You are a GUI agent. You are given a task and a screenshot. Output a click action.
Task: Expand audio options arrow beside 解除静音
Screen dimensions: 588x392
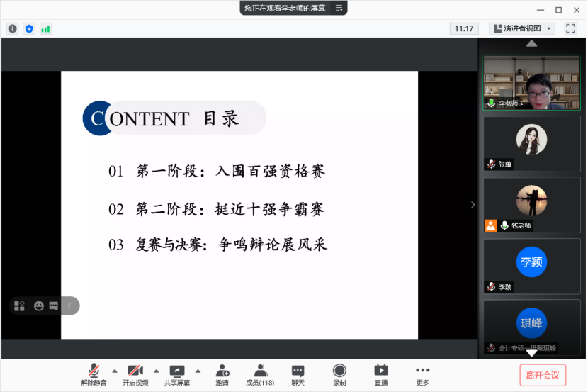(114, 370)
